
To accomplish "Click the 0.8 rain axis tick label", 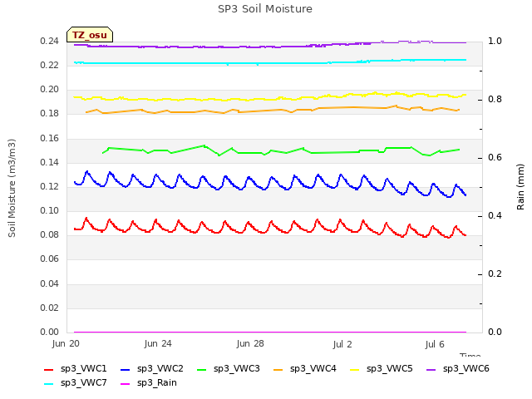I will [x=495, y=100].
